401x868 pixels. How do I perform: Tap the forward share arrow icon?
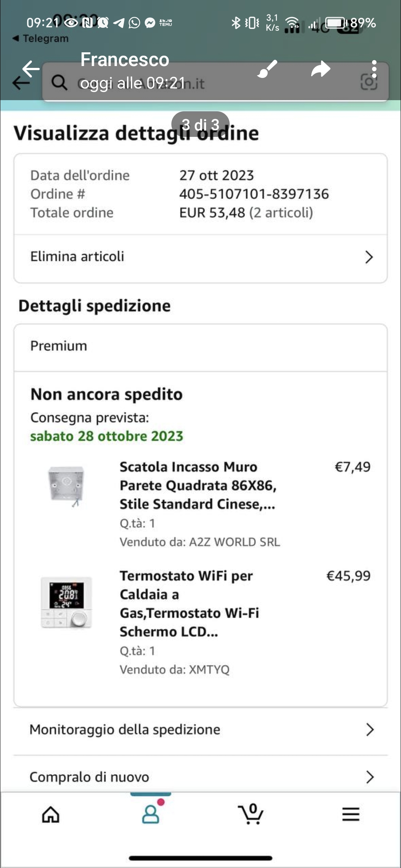[320, 69]
